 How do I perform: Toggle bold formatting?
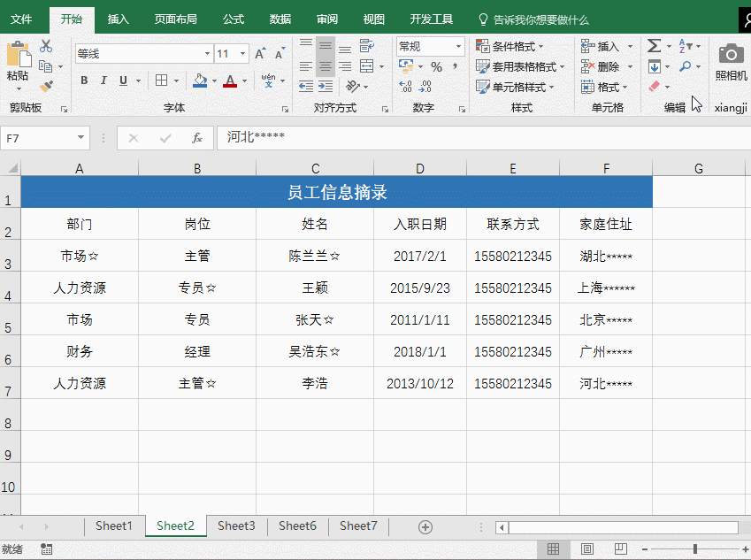84,81
